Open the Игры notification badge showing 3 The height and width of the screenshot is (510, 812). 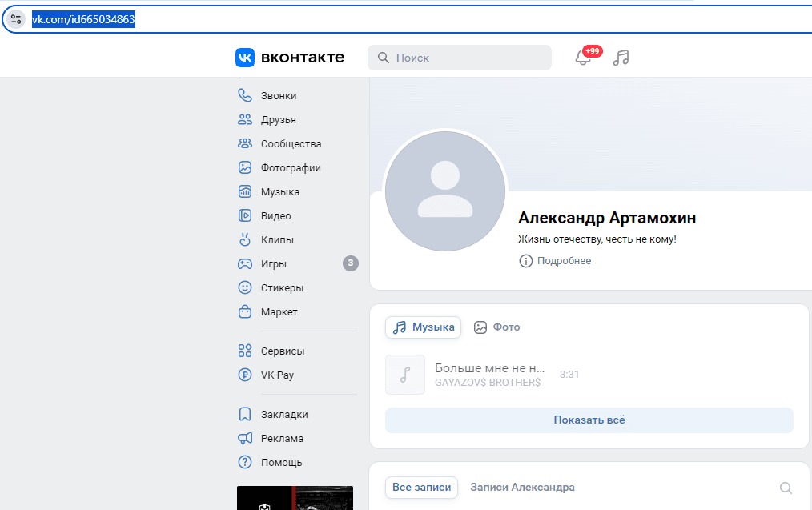pos(351,263)
